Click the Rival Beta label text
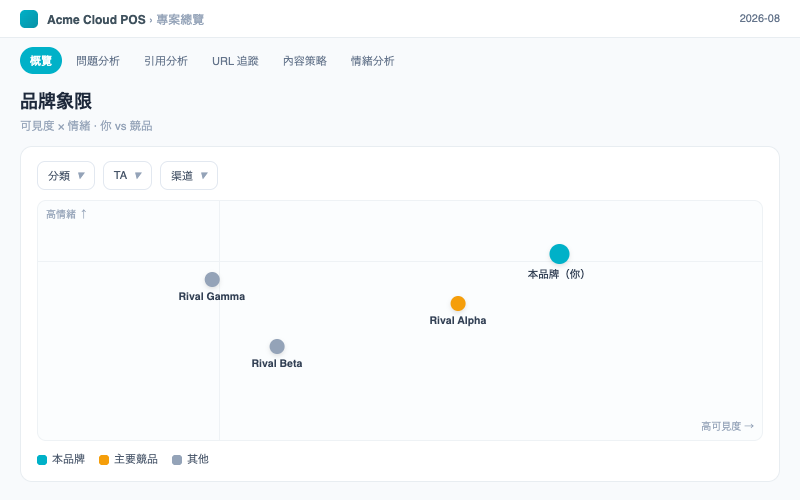 click(277, 363)
